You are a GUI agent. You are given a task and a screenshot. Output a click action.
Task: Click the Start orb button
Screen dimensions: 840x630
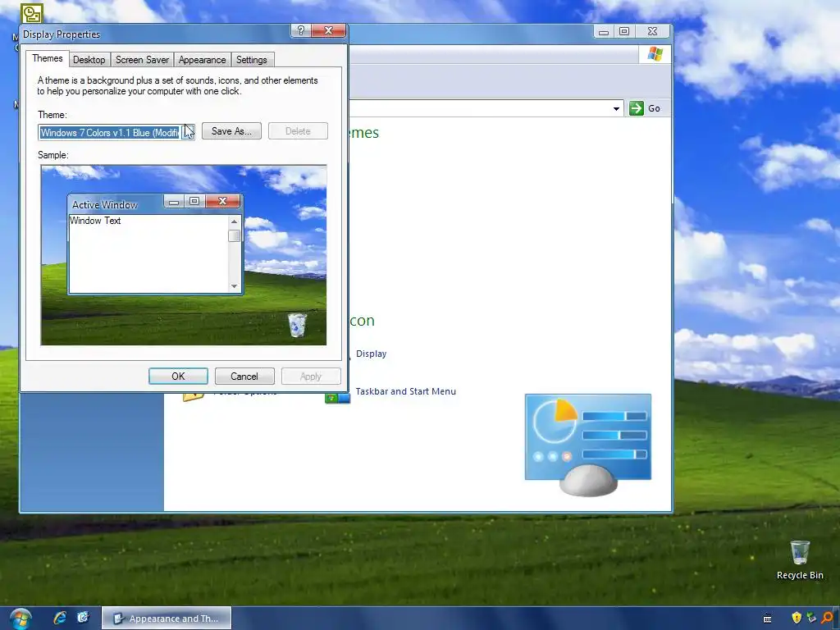21,619
